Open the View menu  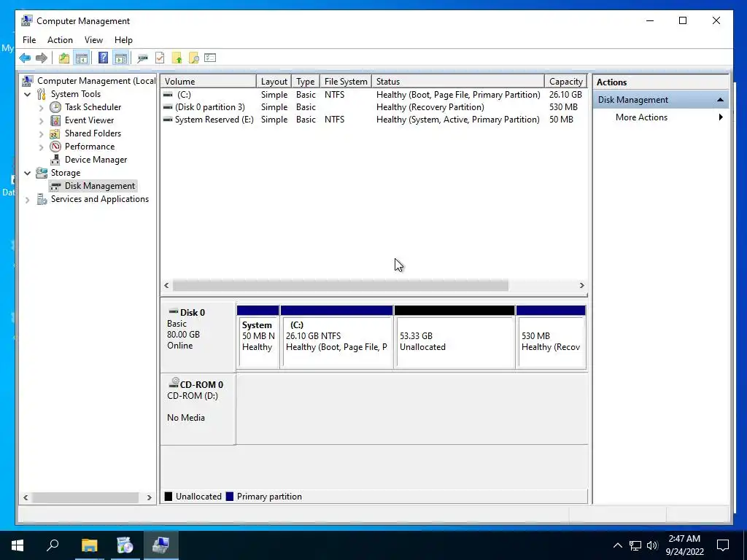point(93,40)
